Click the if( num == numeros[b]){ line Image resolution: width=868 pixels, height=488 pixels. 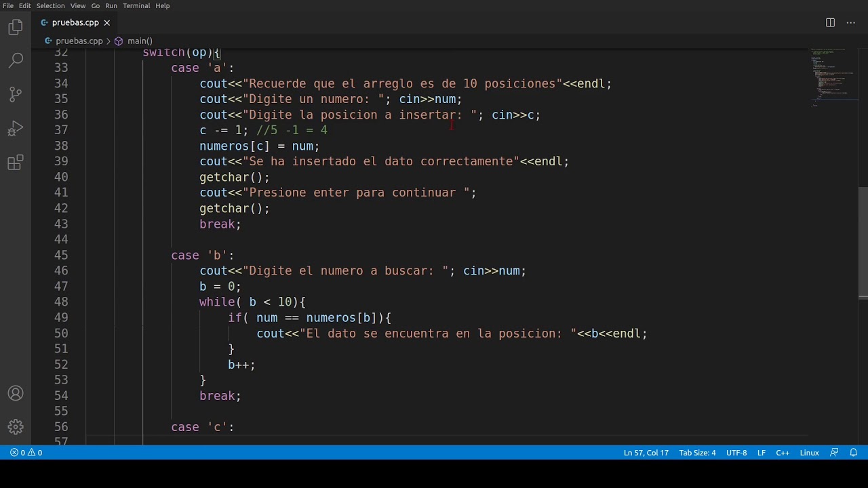pyautogui.click(x=309, y=317)
